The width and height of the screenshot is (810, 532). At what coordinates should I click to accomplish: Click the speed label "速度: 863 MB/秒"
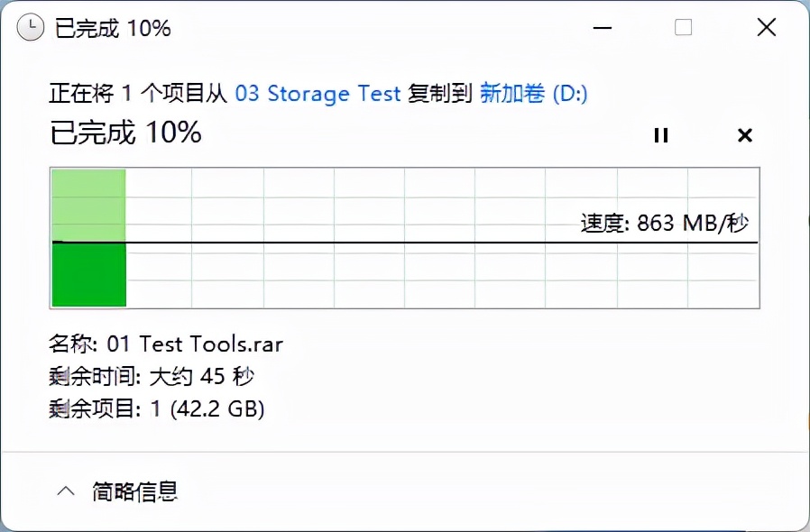click(664, 223)
